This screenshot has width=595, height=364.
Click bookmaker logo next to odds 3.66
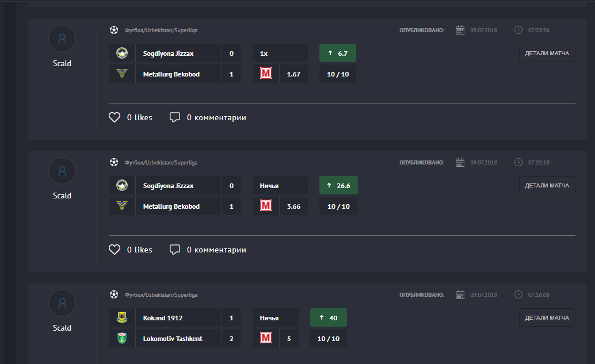(x=265, y=206)
